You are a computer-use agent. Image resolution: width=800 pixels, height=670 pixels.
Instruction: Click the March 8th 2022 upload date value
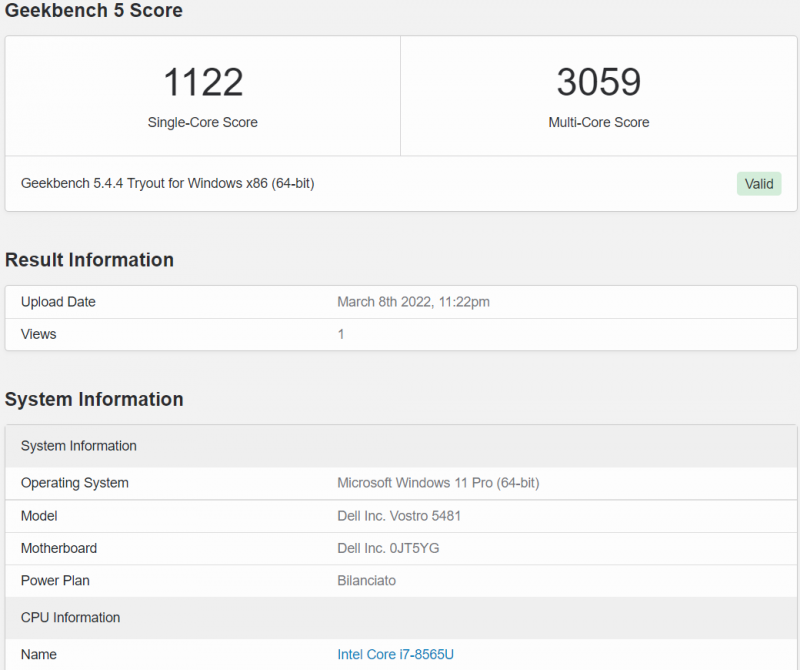413,302
